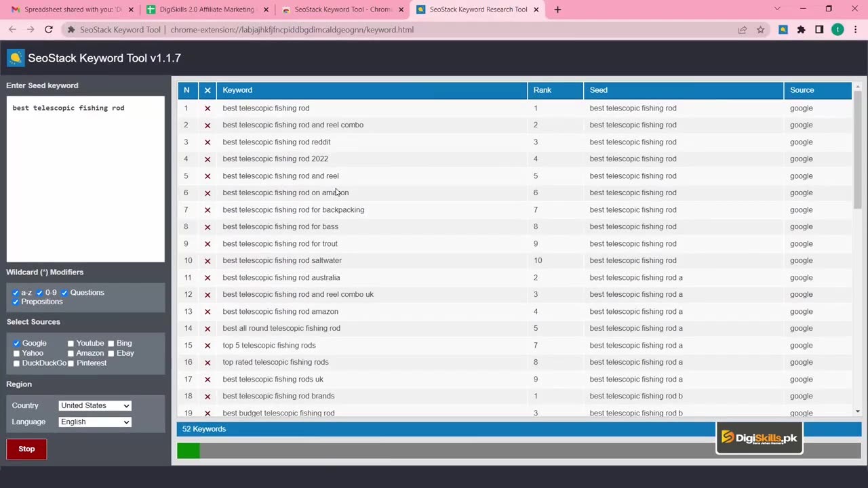Click the scrollbar down arrow in results
Image resolution: width=868 pixels, height=488 pixels.
click(858, 411)
